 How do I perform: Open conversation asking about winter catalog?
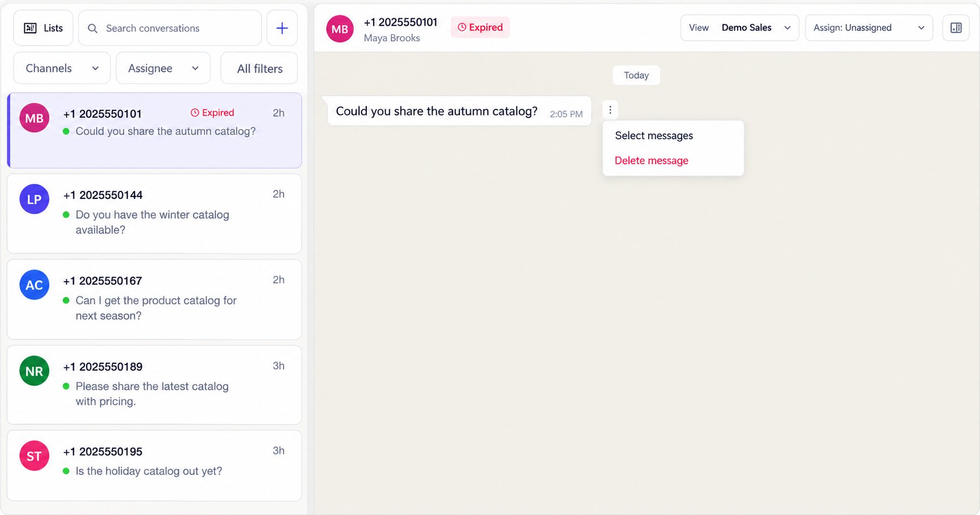[154, 214]
